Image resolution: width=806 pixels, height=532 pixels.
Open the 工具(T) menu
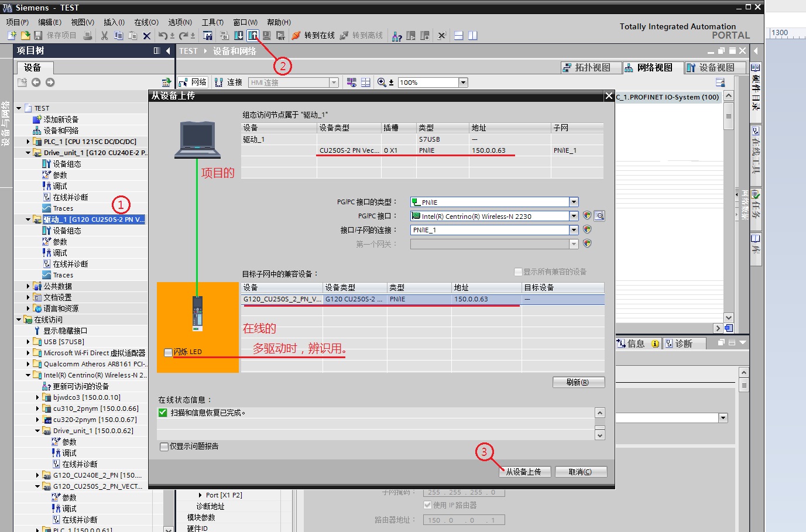point(212,22)
